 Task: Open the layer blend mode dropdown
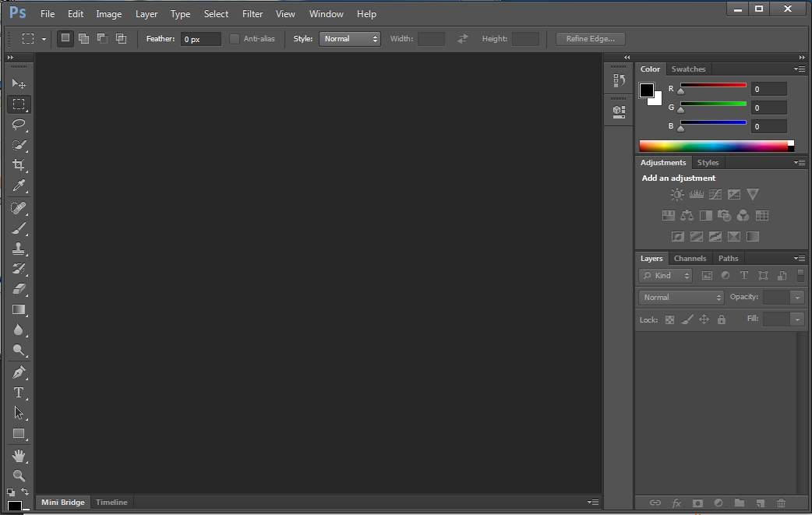682,298
